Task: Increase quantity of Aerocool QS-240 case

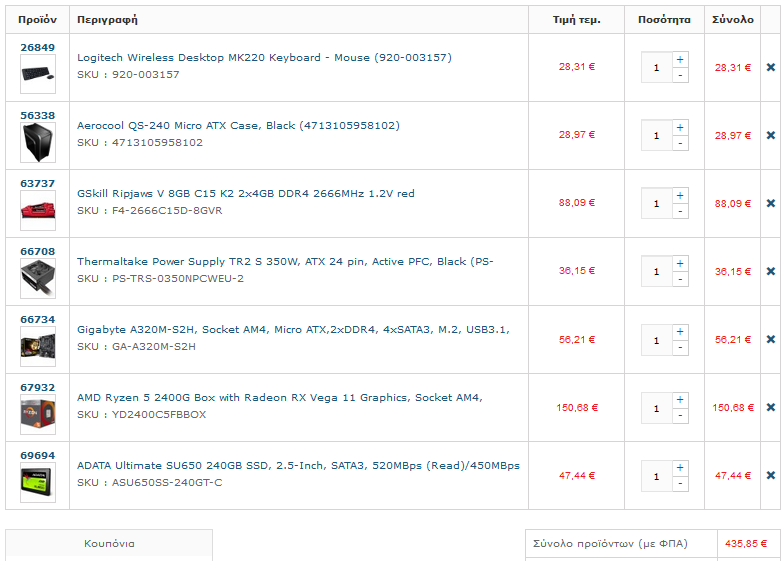Action: point(680,128)
